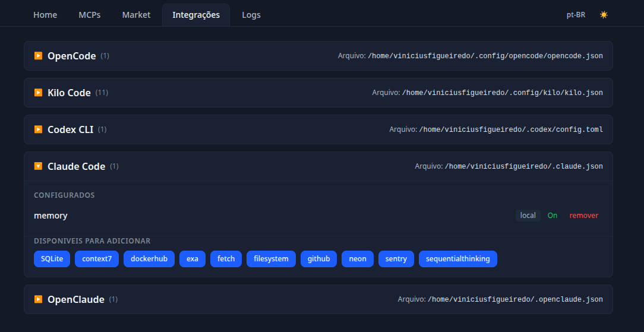Image resolution: width=644 pixels, height=332 pixels.
Task: Change language via pt-BR selector
Action: [x=576, y=15]
